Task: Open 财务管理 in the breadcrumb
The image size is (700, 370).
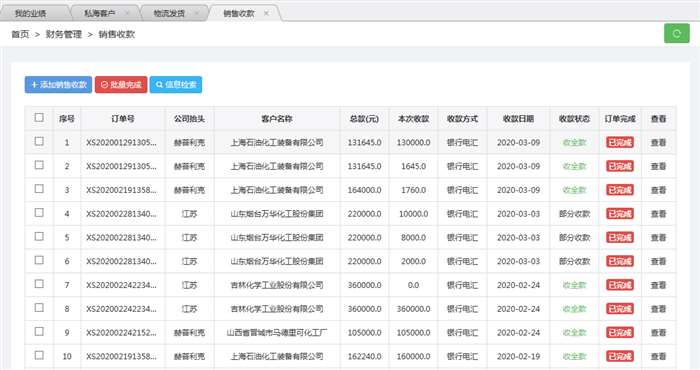Action: click(64, 34)
